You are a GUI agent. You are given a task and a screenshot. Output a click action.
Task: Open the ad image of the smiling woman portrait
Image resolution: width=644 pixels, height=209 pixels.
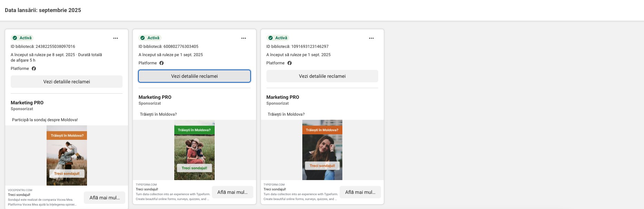point(322,150)
